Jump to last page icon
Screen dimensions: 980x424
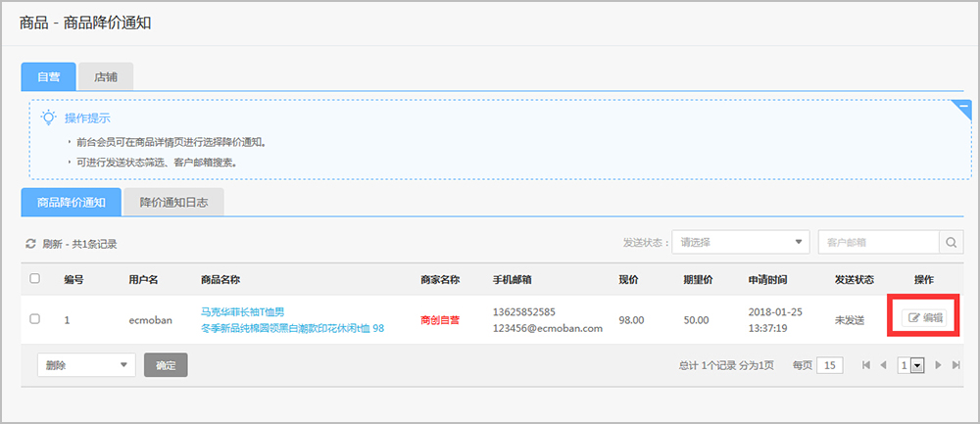coord(955,365)
